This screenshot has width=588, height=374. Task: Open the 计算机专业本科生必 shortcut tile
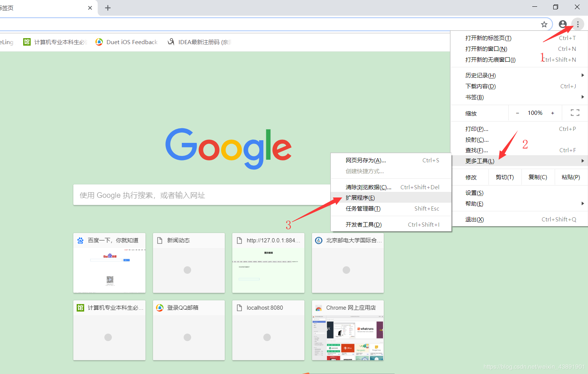click(x=109, y=330)
